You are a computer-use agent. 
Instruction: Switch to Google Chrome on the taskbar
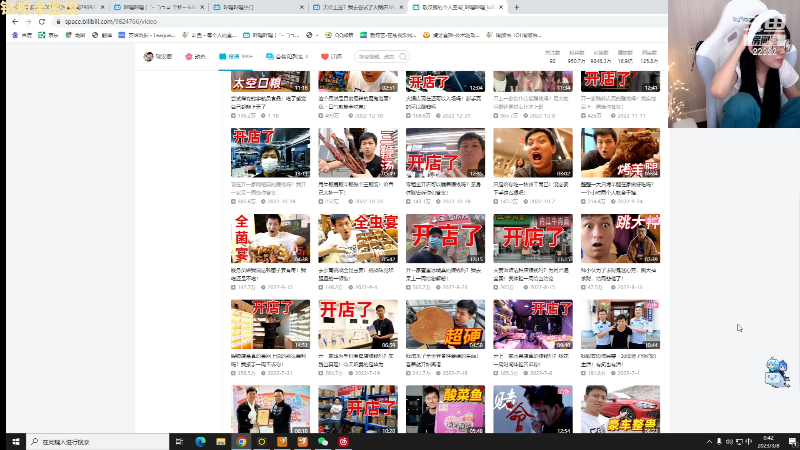click(x=241, y=442)
